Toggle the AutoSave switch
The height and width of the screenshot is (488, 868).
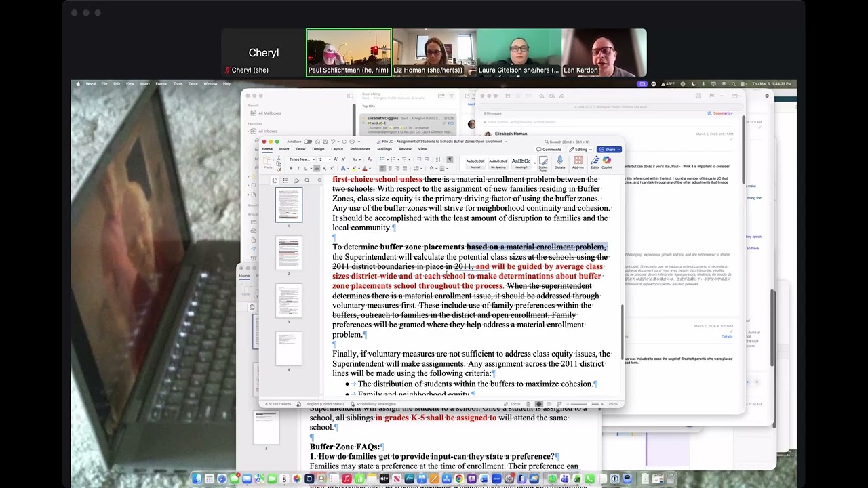[308, 142]
